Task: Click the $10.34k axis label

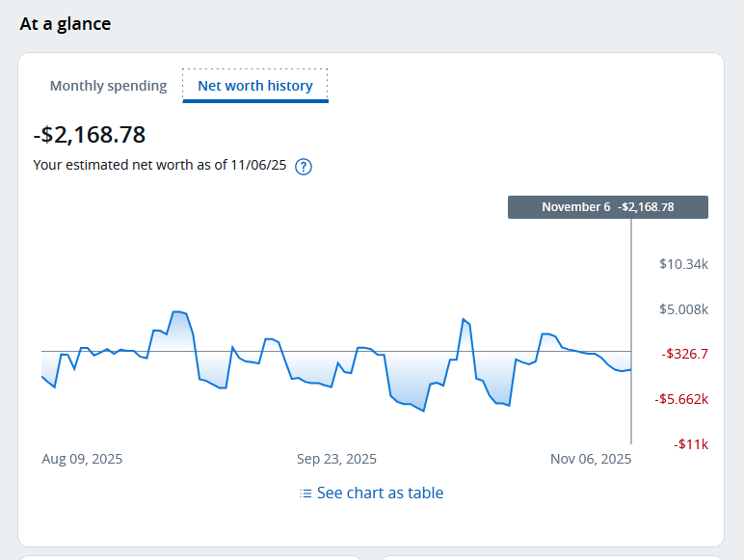Action: [683, 264]
